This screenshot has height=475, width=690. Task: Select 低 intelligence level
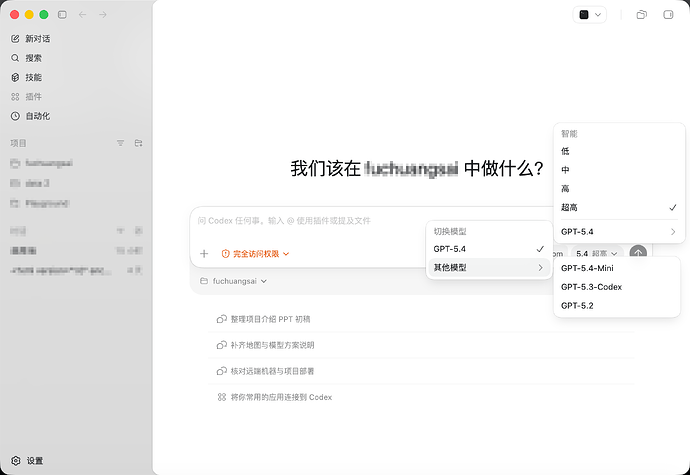(x=619, y=151)
